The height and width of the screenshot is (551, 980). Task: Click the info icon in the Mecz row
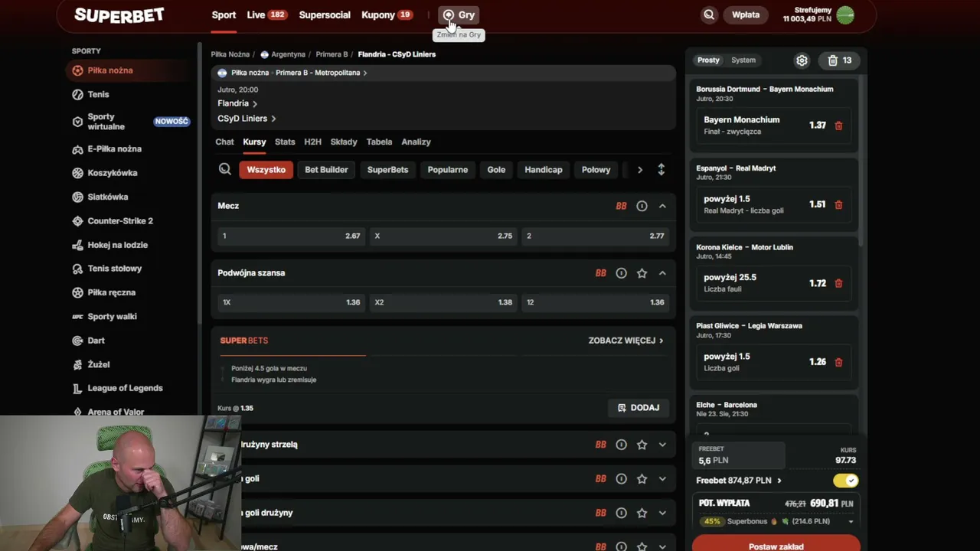(642, 206)
